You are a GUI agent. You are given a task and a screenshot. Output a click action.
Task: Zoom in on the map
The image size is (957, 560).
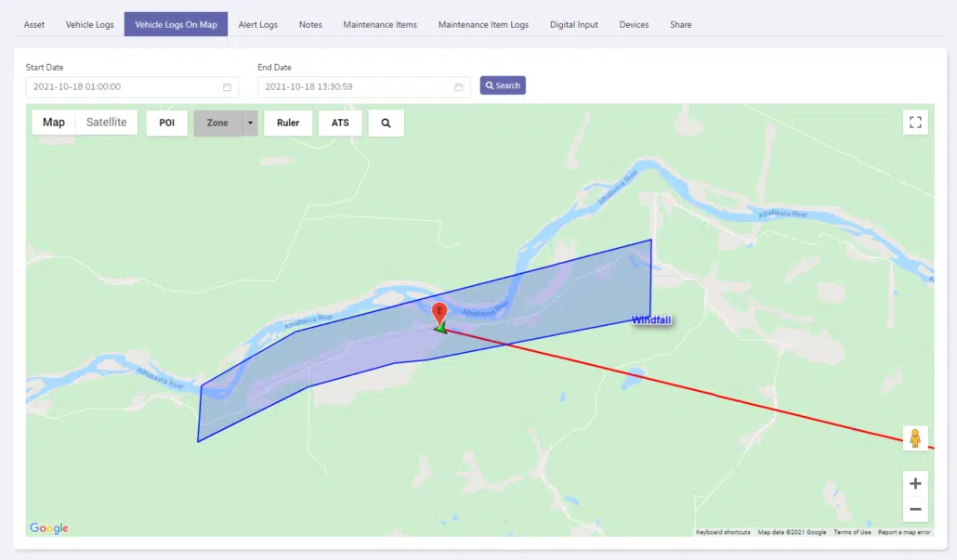915,484
